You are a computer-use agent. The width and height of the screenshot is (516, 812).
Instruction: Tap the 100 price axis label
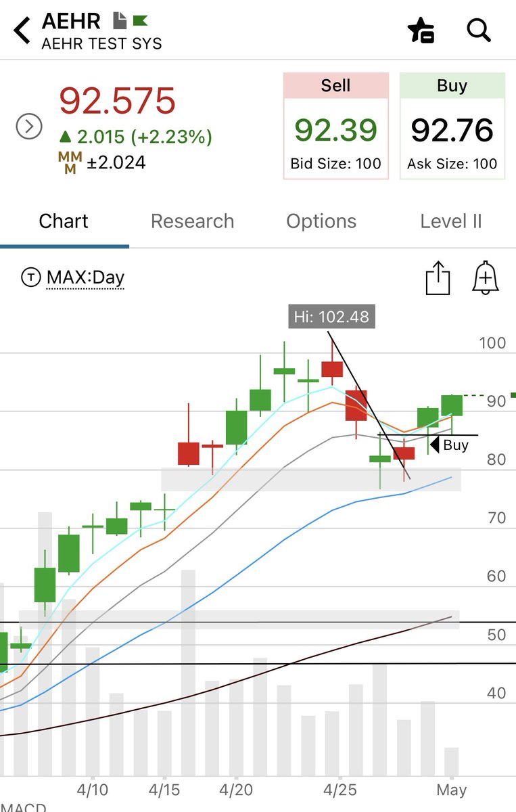(x=492, y=343)
